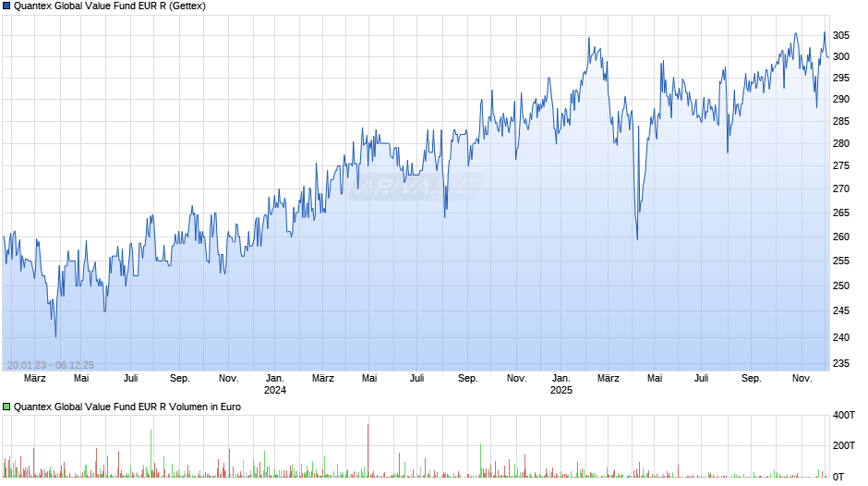Click the 280 price axis label
868x486 pixels.
841,143
